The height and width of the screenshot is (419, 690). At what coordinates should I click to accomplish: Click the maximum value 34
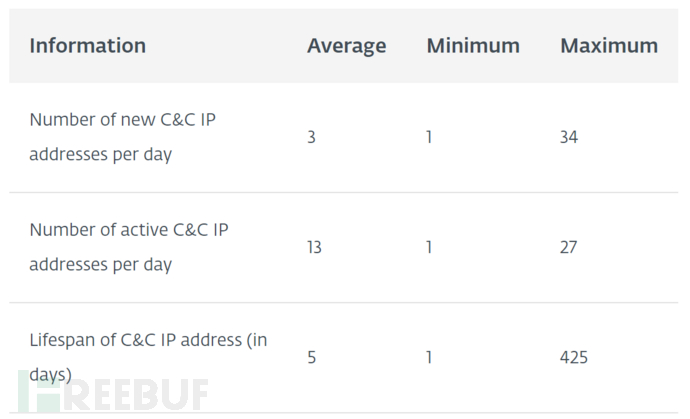569,137
